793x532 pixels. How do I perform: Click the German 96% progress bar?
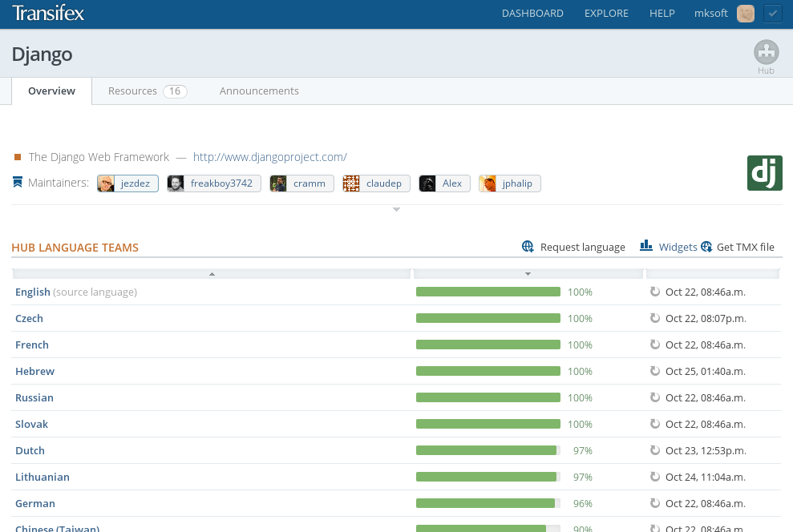pos(488,503)
